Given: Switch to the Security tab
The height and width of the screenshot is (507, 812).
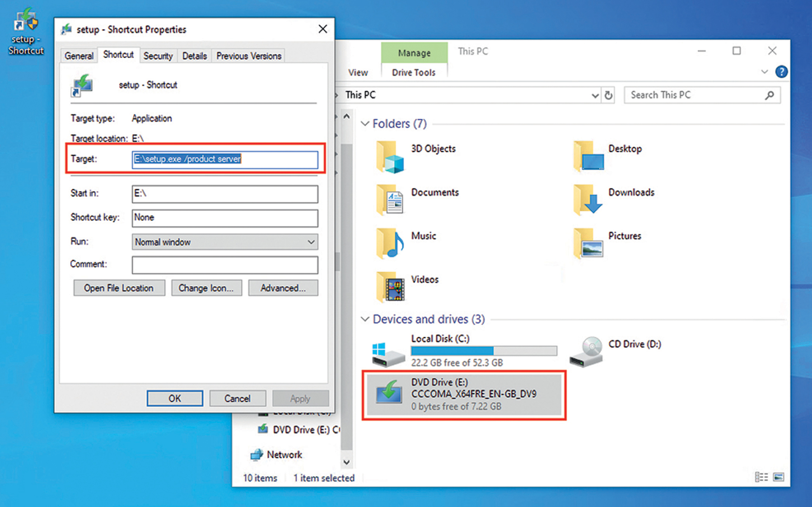Looking at the screenshot, I should coord(158,56).
